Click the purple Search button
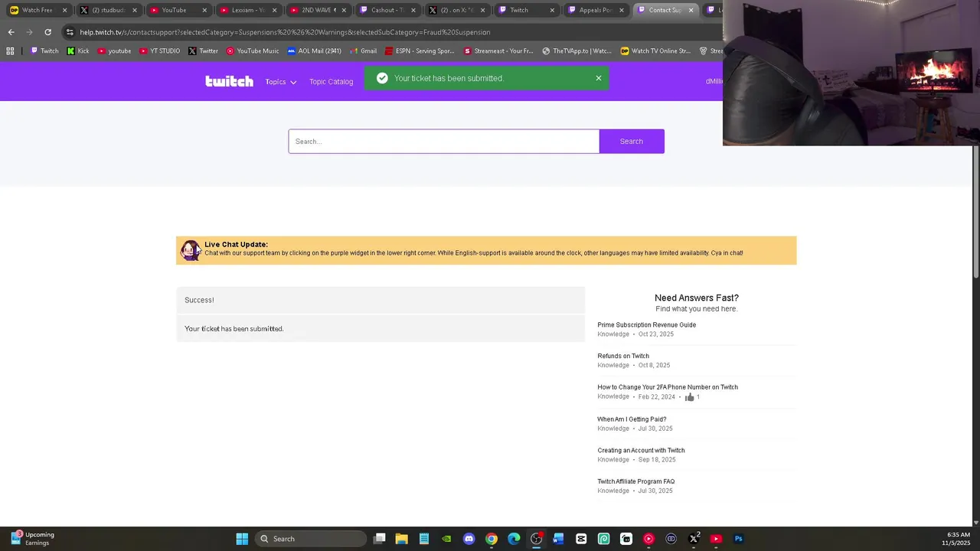The image size is (980, 551). click(632, 142)
